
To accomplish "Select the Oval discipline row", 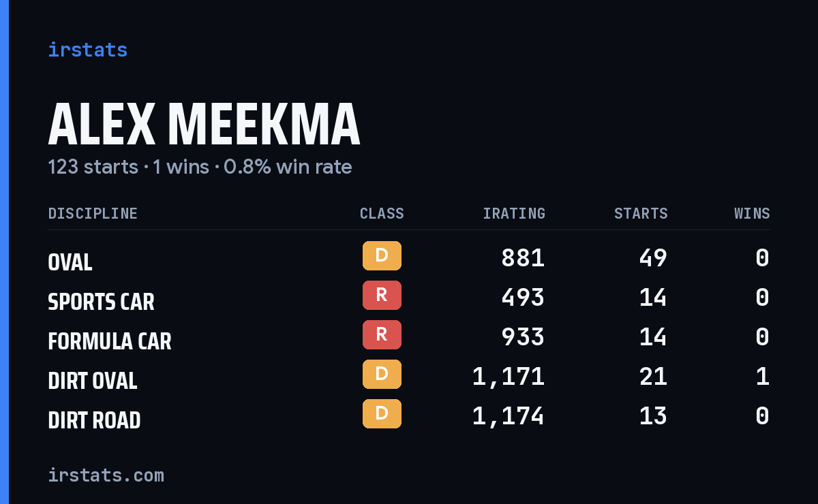I will coord(409,258).
